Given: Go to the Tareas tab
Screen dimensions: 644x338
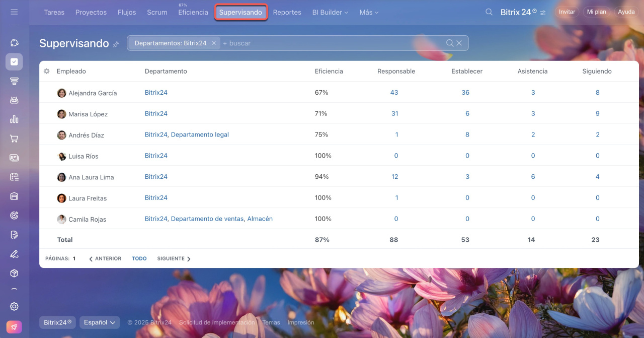Looking at the screenshot, I should [x=54, y=12].
